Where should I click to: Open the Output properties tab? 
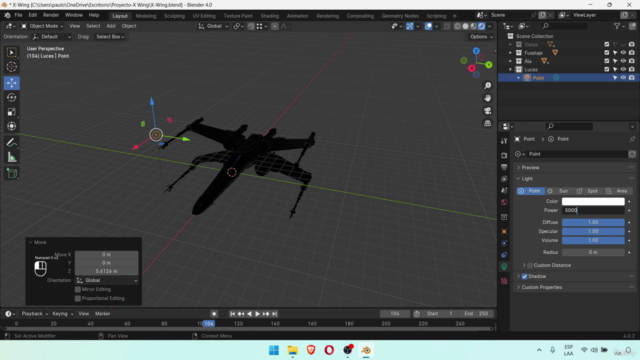pyautogui.click(x=504, y=167)
